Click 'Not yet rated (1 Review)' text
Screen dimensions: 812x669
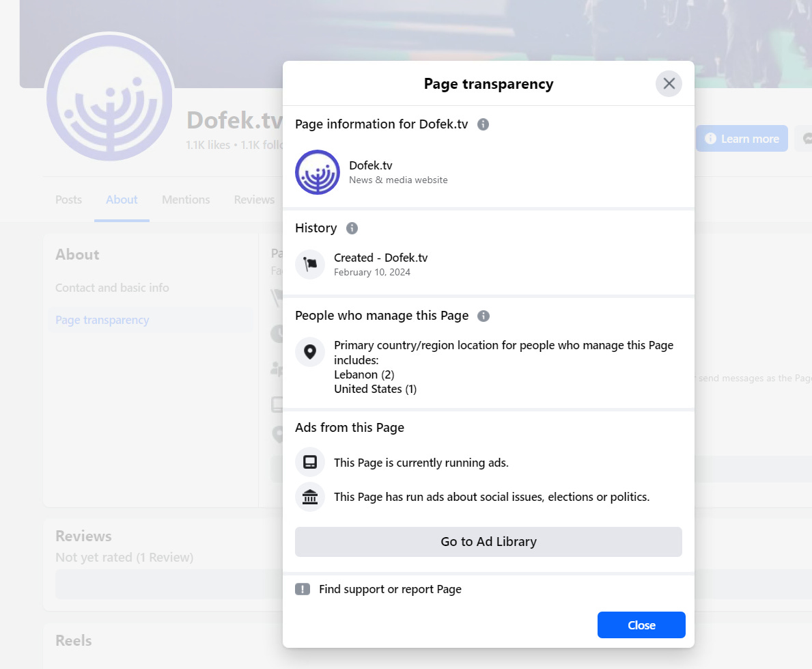coord(124,557)
